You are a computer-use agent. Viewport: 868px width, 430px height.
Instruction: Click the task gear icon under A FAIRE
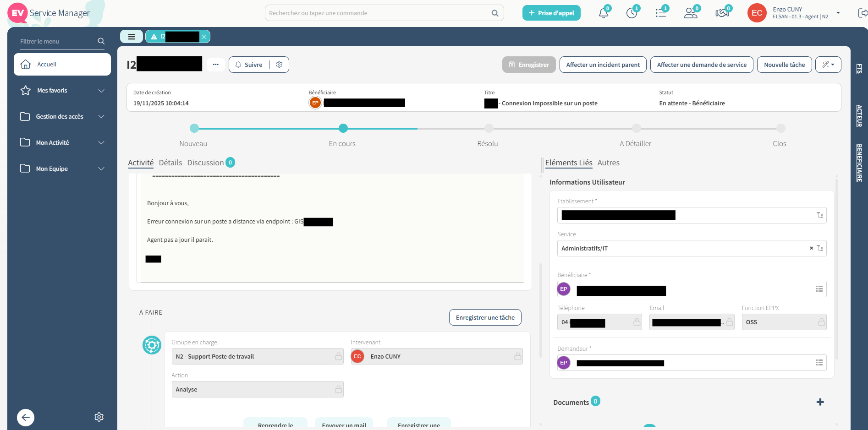pos(152,345)
